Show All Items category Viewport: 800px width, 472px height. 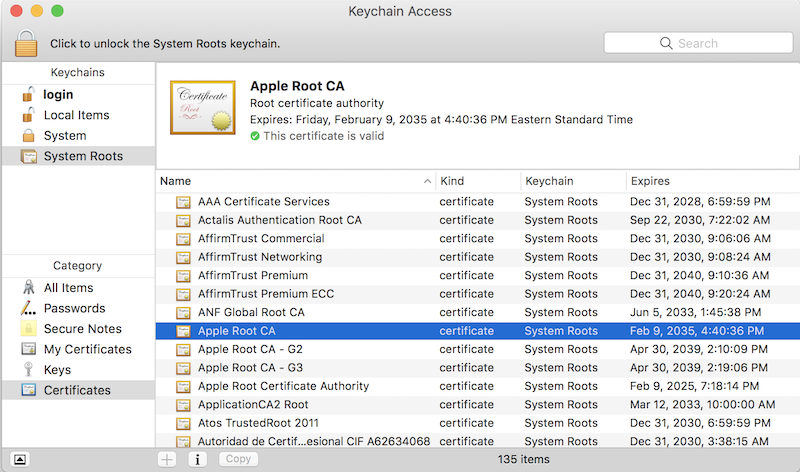68,288
